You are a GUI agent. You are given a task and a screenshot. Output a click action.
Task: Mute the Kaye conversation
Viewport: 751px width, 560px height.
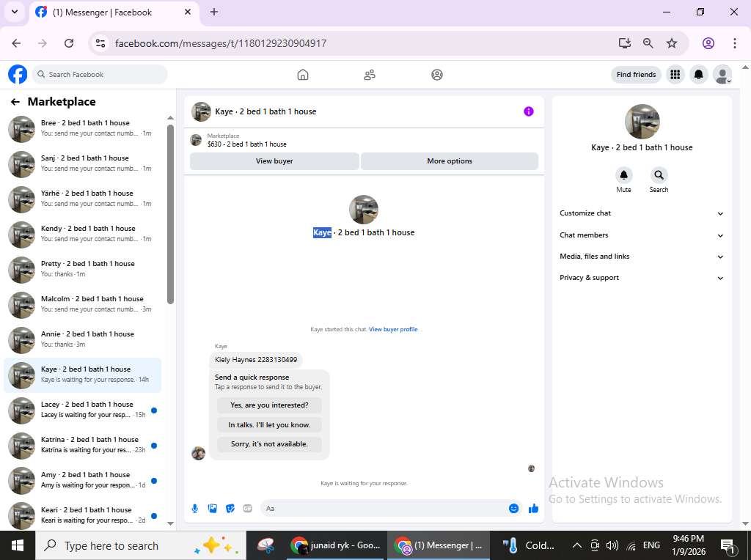point(623,175)
